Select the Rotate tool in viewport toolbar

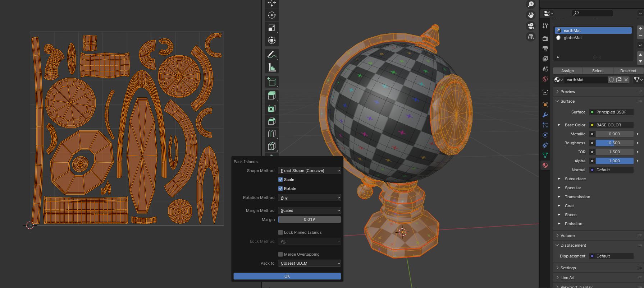pos(272,15)
